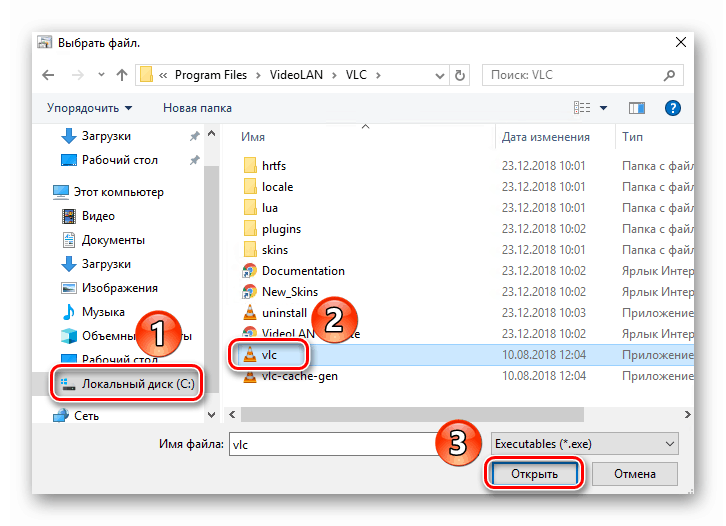Screen dimensions: 726x526
Task: Click the Отмена button
Action: [635, 474]
